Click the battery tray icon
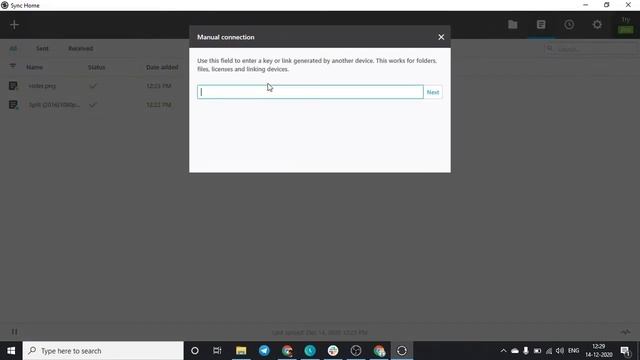 538,351
